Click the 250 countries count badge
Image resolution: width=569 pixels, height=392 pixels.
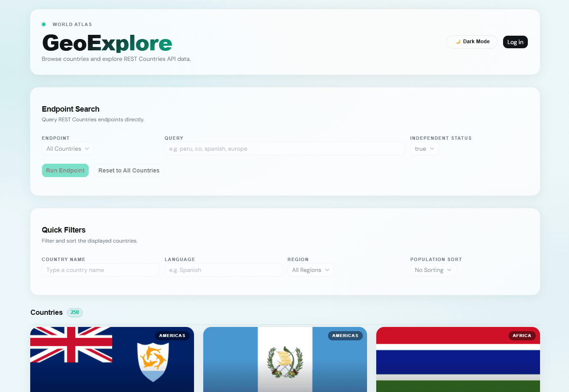(x=75, y=312)
